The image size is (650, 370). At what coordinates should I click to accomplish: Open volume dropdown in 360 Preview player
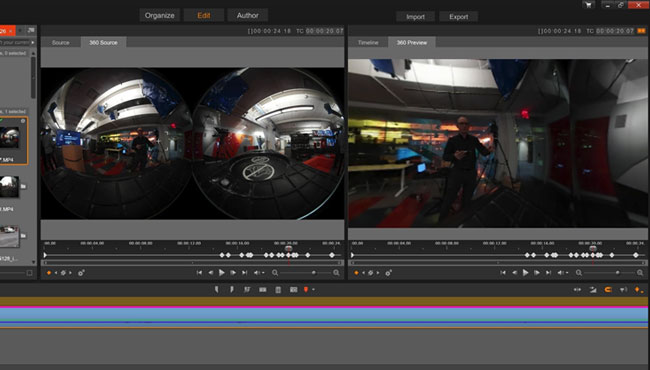tap(563, 273)
